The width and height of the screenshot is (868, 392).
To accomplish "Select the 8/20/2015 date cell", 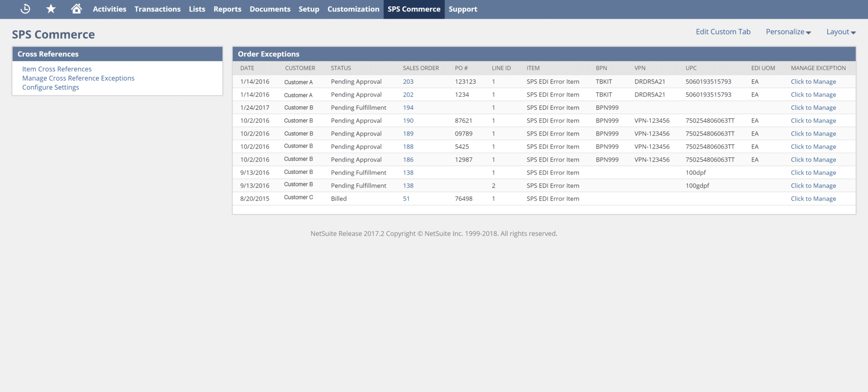I will click(255, 199).
